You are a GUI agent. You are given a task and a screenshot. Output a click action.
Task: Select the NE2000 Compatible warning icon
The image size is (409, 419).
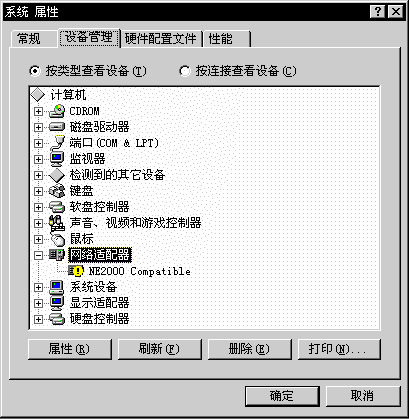(x=76, y=271)
